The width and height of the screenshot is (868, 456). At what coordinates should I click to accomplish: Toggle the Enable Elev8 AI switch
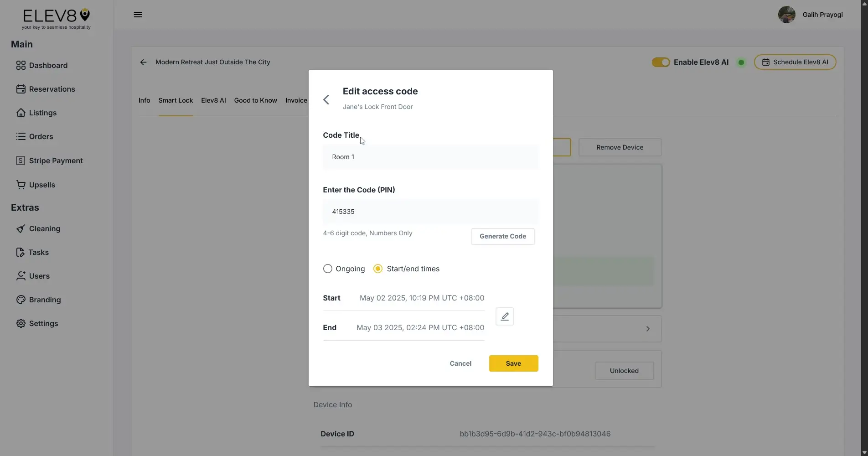(x=660, y=62)
